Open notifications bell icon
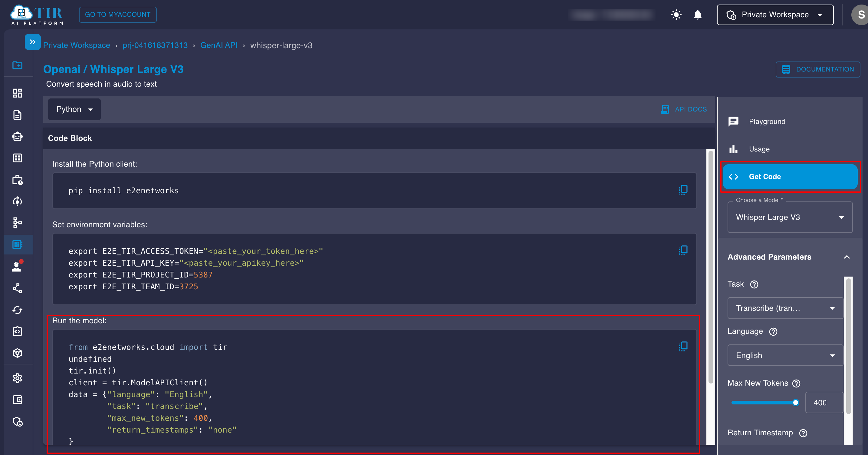The width and height of the screenshot is (868, 455). pos(698,15)
